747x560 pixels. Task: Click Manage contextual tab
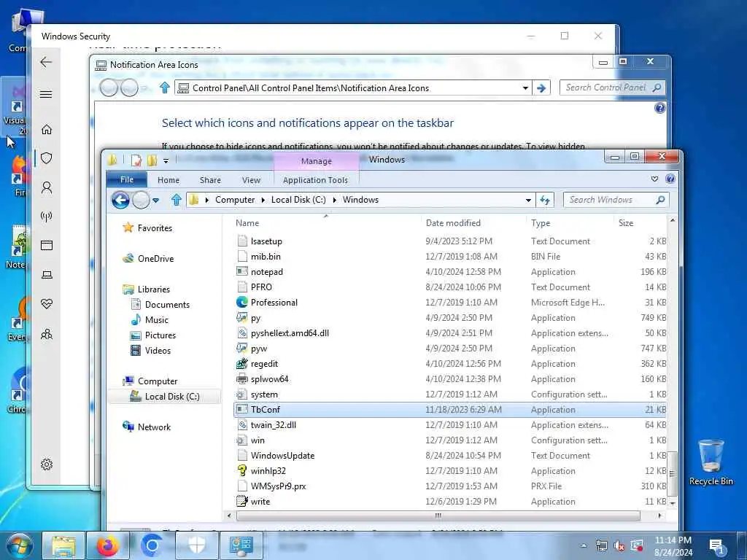pos(317,161)
